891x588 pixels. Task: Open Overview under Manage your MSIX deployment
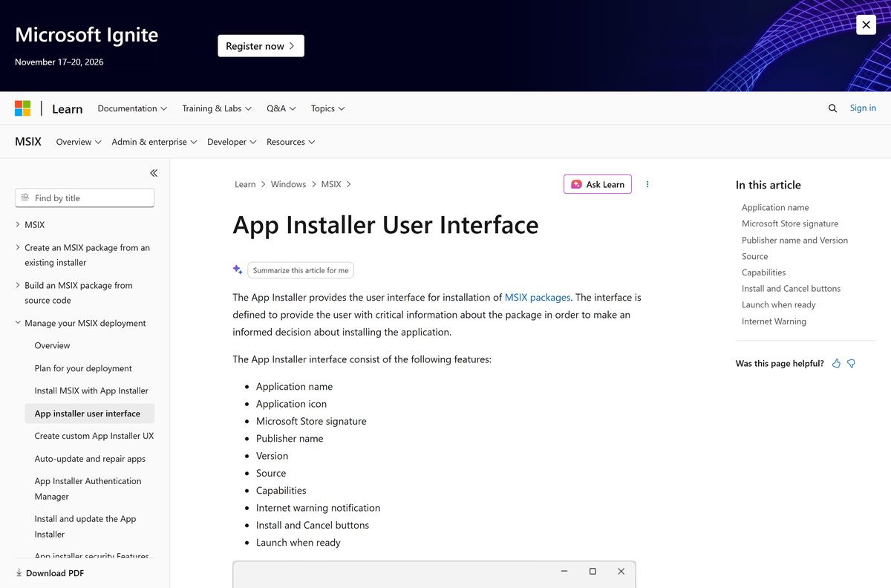(52, 345)
